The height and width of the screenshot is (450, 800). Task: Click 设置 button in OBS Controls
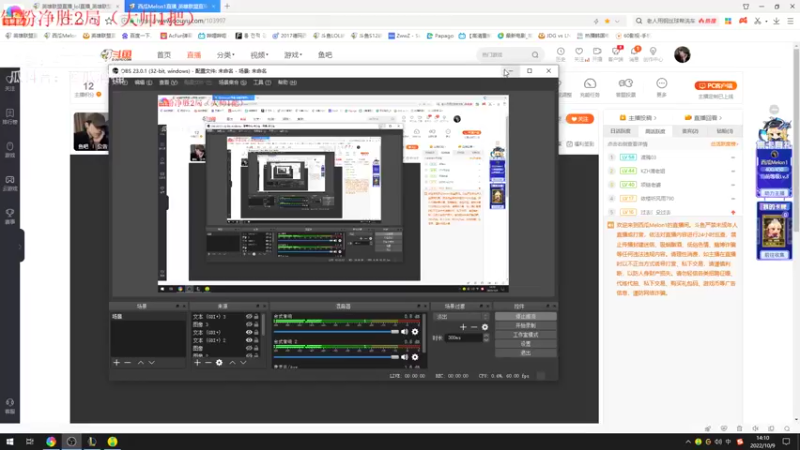pos(526,344)
